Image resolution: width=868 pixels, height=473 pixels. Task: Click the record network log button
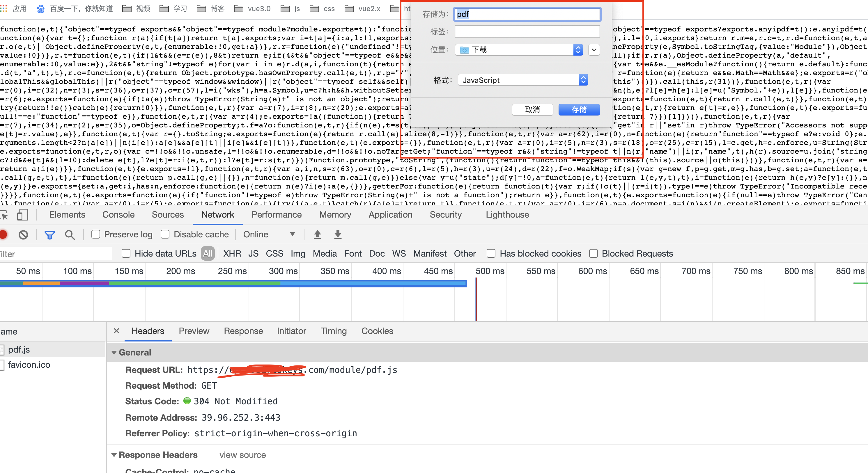click(x=3, y=234)
